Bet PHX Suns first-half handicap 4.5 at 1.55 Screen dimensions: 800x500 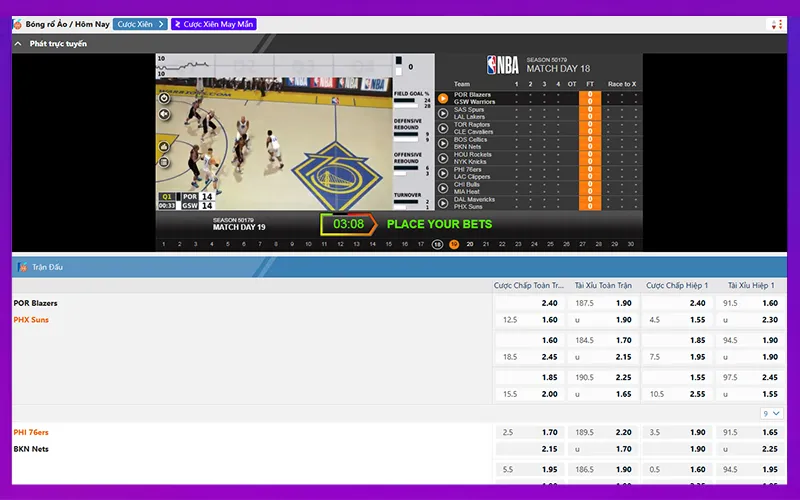[677, 320]
